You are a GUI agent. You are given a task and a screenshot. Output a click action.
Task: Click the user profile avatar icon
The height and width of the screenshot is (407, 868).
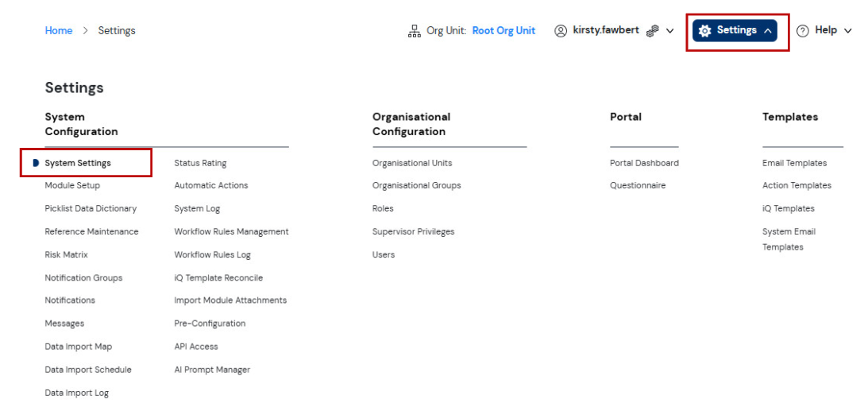tap(561, 31)
